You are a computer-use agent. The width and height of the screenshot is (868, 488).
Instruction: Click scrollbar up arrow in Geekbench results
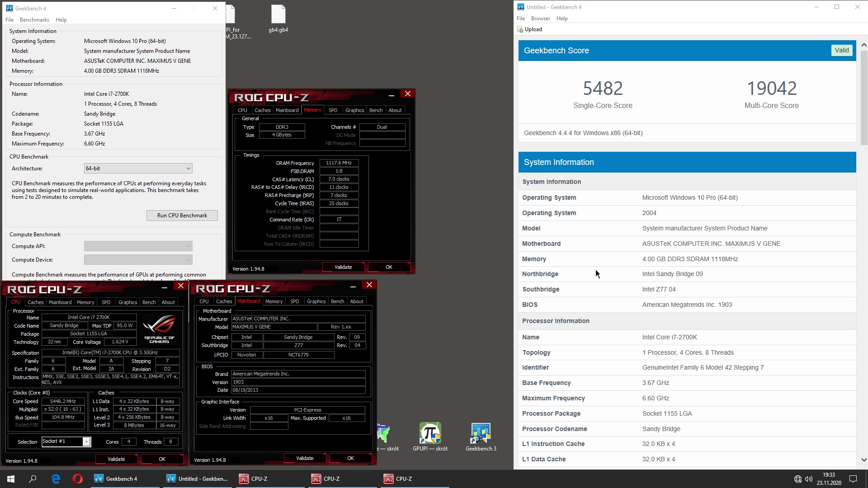(x=864, y=45)
